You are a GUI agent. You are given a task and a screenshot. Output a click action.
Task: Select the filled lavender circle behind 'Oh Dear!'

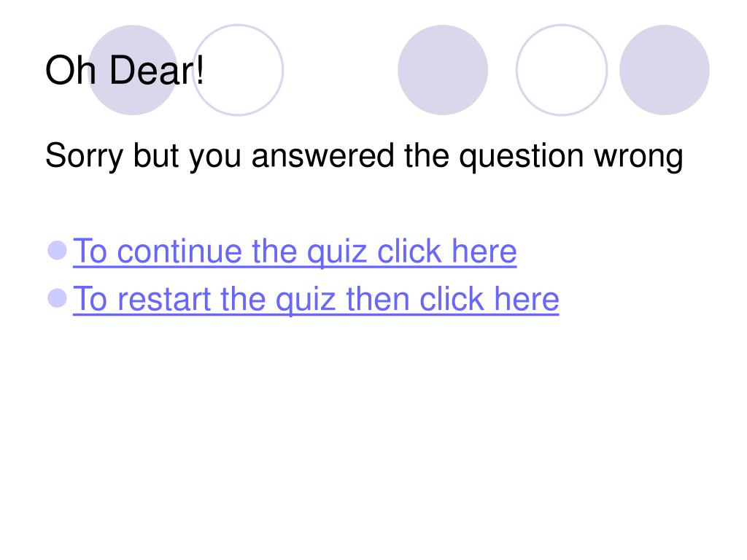pyautogui.click(x=133, y=70)
